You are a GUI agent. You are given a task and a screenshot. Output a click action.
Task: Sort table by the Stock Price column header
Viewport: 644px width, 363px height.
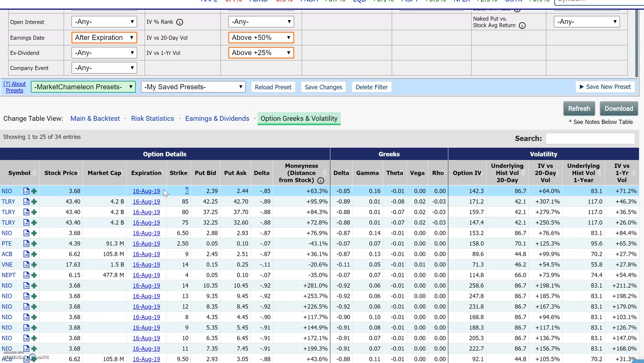tap(61, 173)
